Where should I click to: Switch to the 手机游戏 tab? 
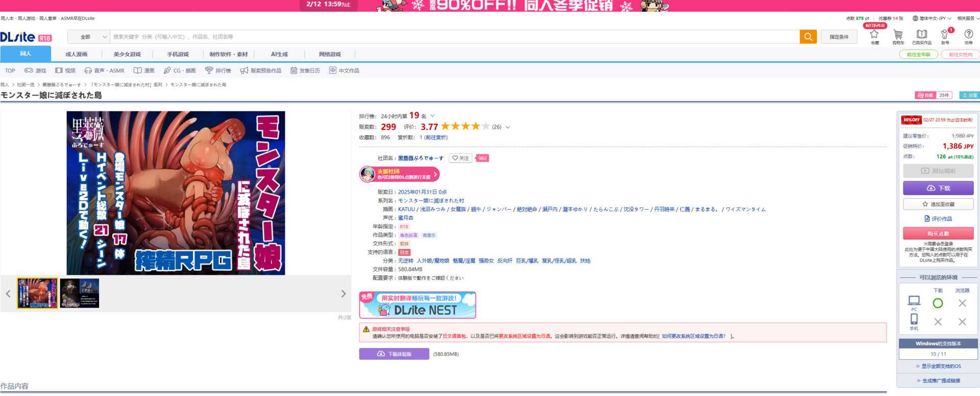coord(178,54)
